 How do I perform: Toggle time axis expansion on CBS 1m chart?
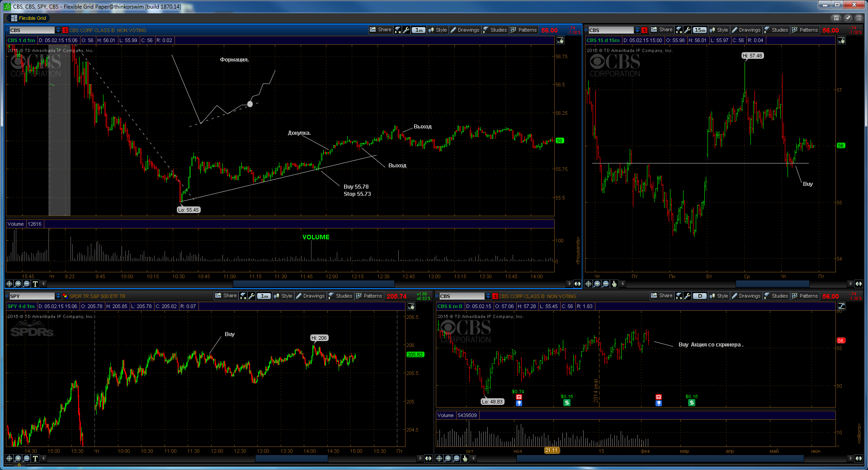click(577, 284)
